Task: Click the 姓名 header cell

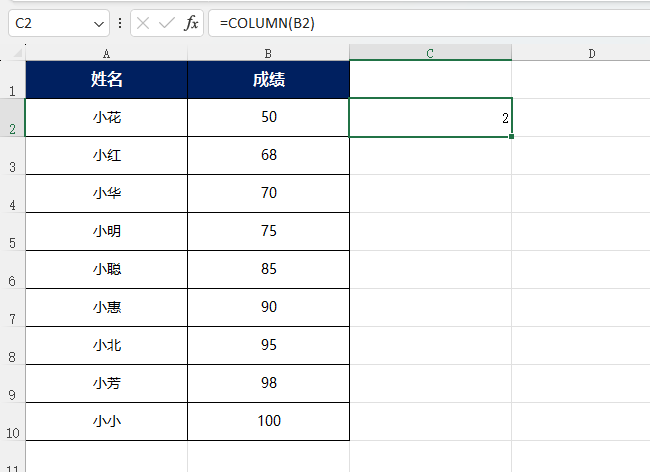Action: pyautogui.click(x=107, y=80)
